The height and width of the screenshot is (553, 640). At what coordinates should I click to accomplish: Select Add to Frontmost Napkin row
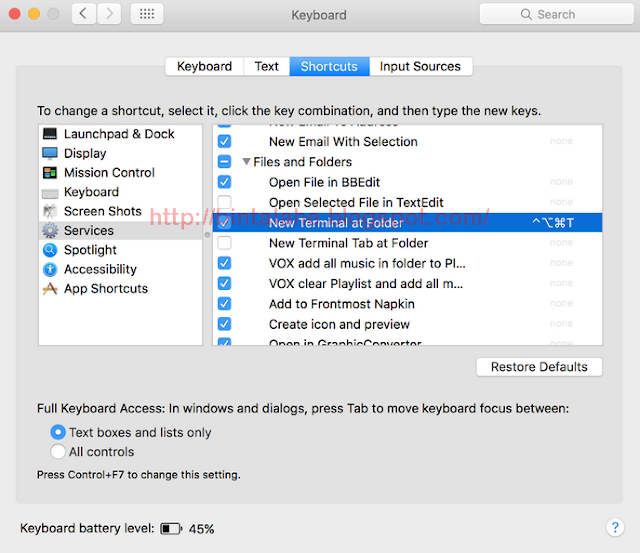pos(407,304)
